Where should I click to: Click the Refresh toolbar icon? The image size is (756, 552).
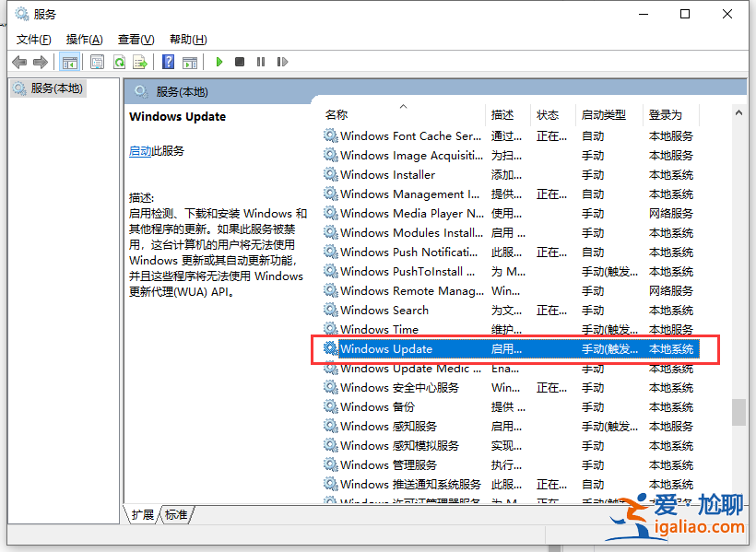click(119, 62)
